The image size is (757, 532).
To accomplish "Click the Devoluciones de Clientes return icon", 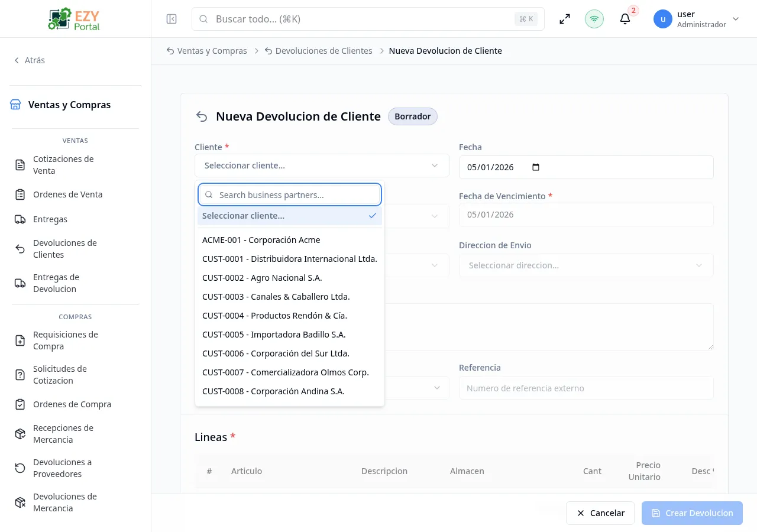I will click(x=20, y=249).
